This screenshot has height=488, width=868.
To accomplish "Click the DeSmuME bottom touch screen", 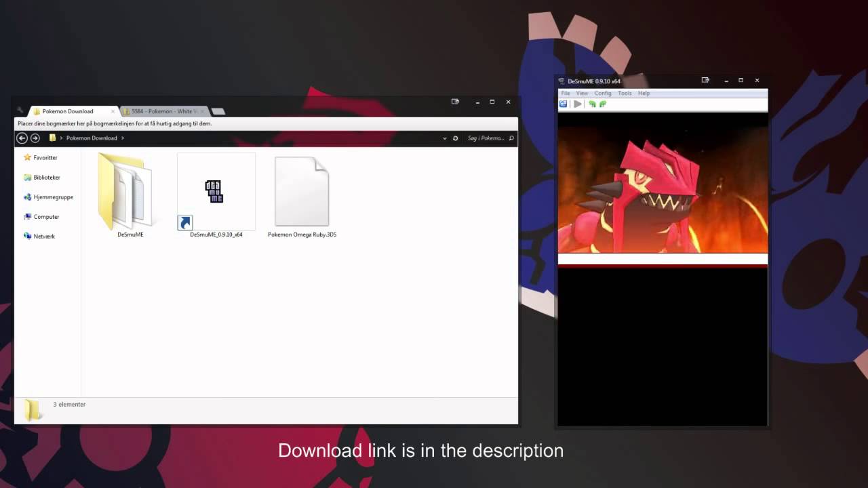I will 663,347.
